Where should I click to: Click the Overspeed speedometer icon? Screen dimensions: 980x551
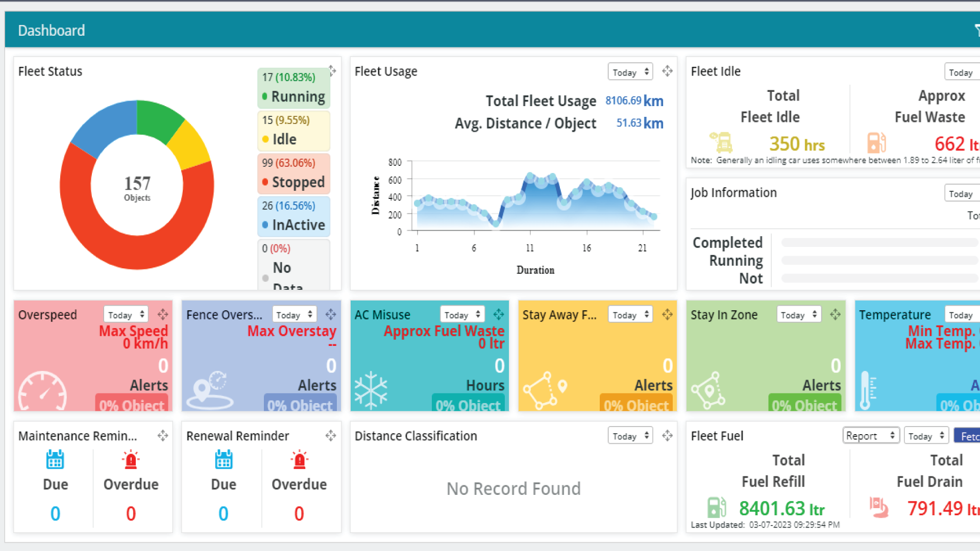42,391
